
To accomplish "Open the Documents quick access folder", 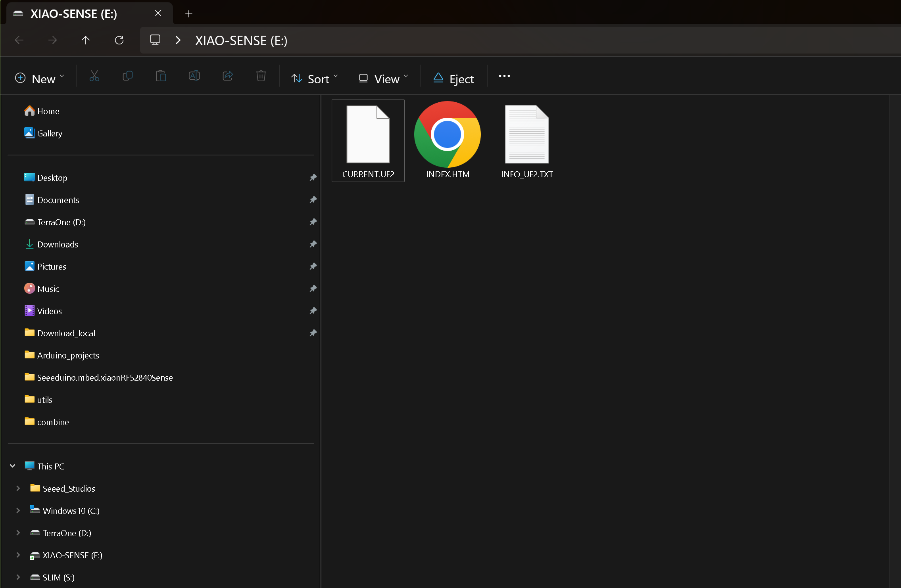I will tap(52, 200).
